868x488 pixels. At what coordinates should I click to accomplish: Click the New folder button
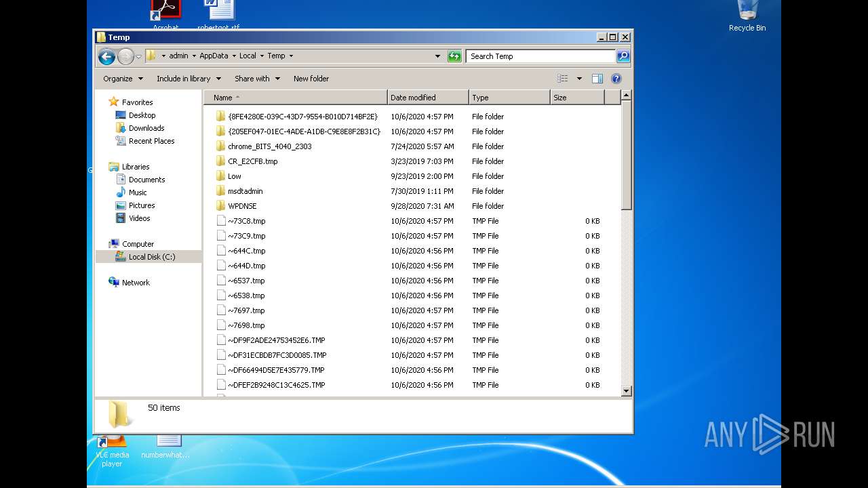(x=311, y=79)
